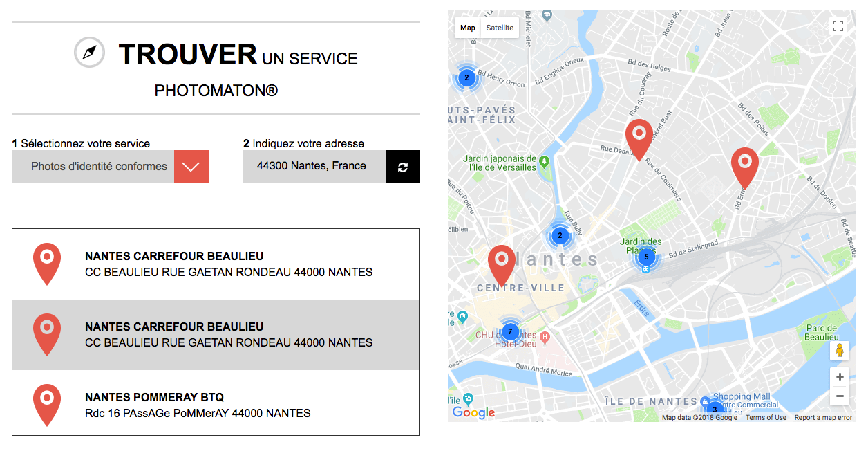Click the compass icon beside Trouver heading
Screen dimensions: 868x449
[89, 53]
